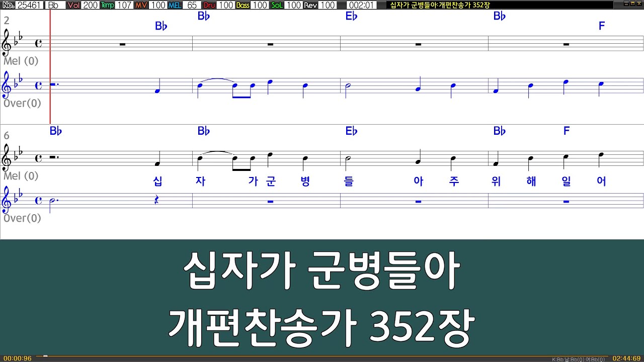Click the lyric syllable 일

567,182
